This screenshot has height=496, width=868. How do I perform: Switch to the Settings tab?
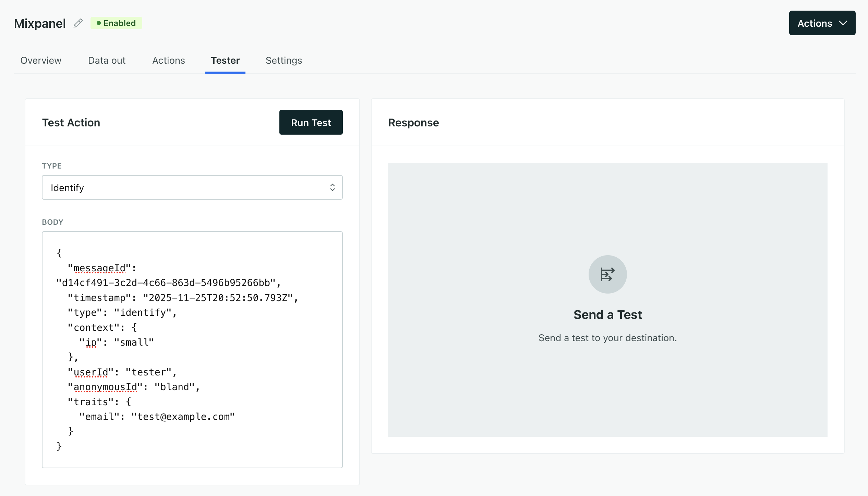tap(284, 60)
